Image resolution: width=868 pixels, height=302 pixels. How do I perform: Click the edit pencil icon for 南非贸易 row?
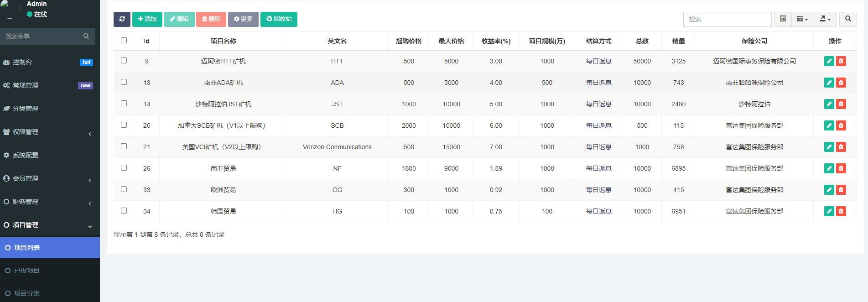(829, 168)
